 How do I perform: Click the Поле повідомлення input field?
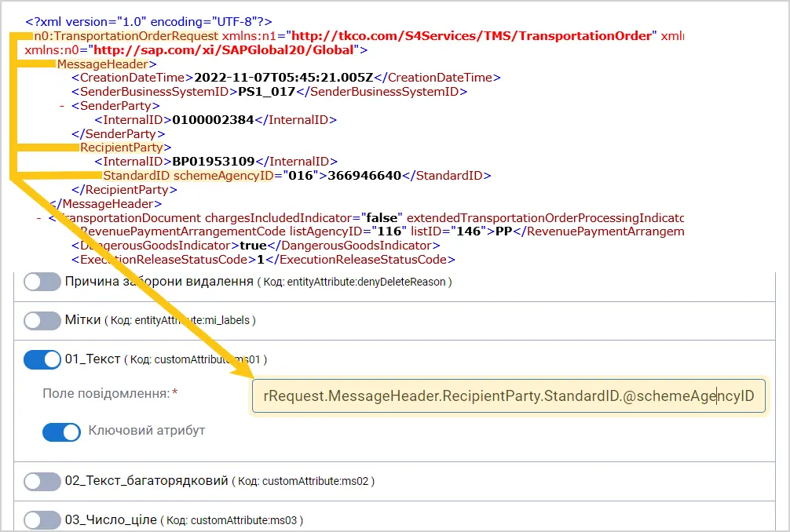(509, 396)
